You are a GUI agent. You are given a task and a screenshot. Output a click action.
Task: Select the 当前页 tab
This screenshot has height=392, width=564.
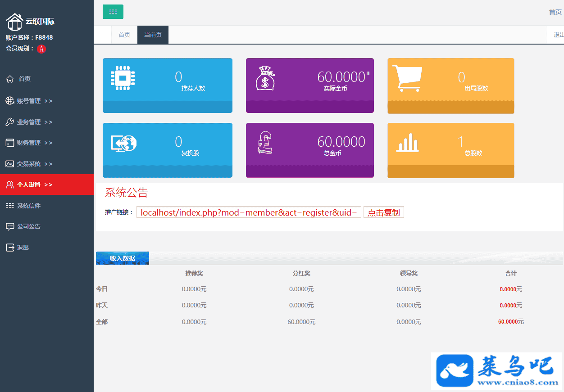coord(153,35)
